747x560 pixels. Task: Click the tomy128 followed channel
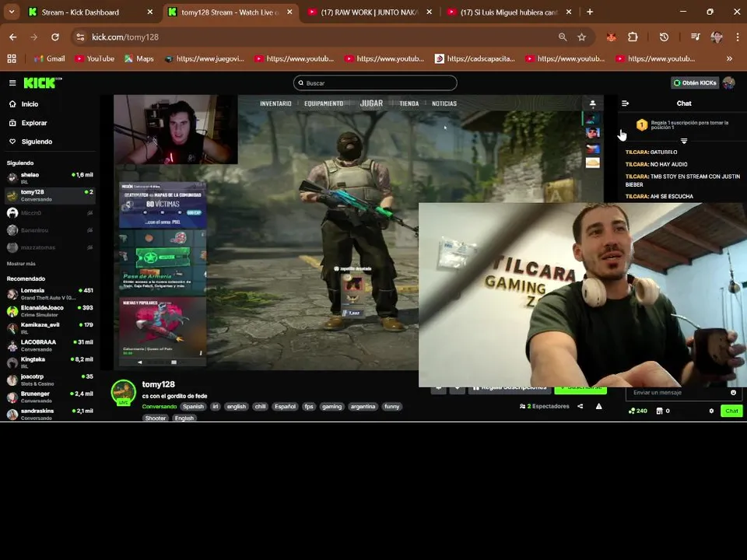click(50, 195)
